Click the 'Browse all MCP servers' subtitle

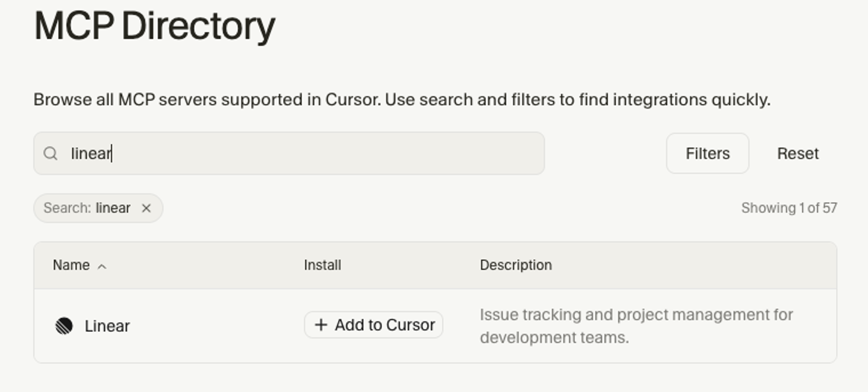[x=402, y=100]
